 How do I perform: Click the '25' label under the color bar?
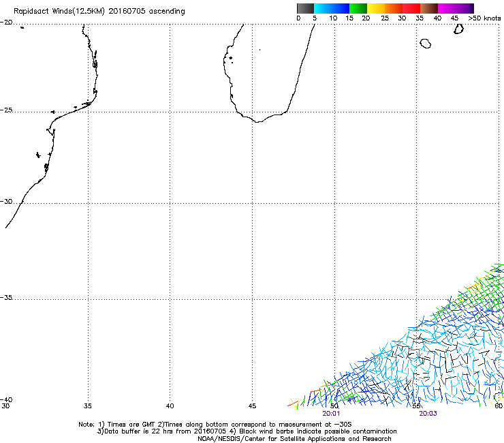click(385, 18)
